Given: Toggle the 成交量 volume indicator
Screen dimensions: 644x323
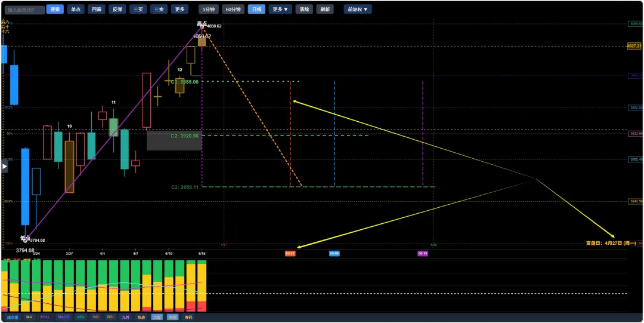Looking at the screenshot, I should pos(13,317).
